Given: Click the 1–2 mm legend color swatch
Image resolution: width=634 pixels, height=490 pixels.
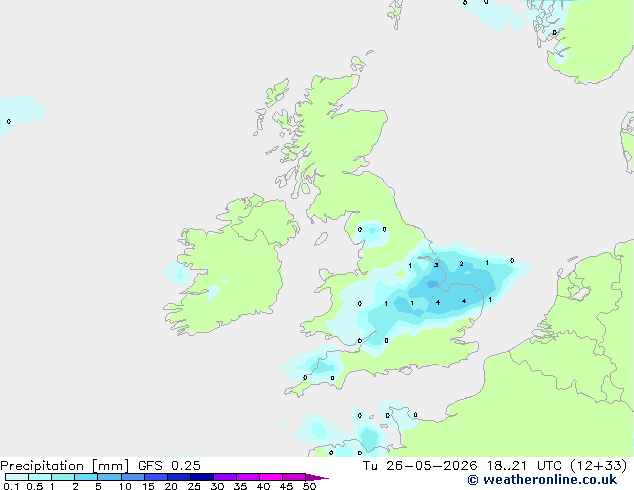Looking at the screenshot, I should point(63,477).
